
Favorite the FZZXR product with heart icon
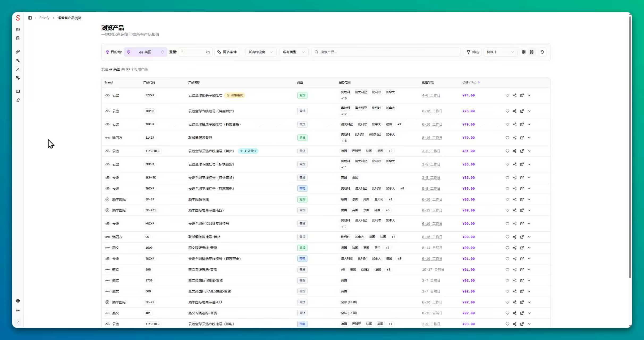[x=507, y=95]
